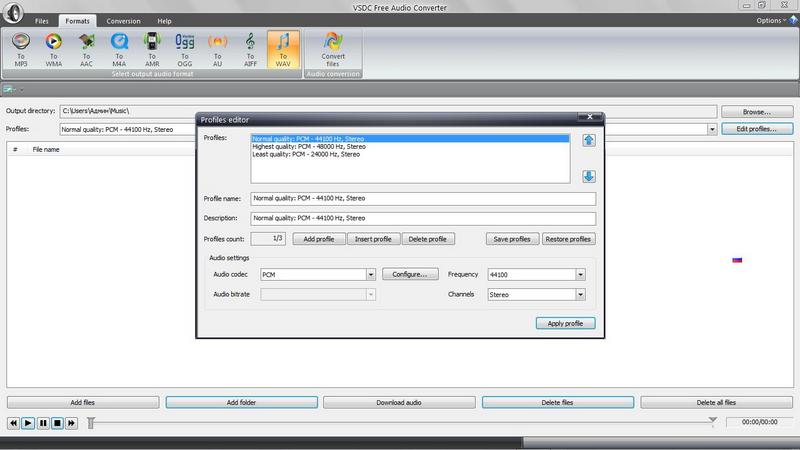The height and width of the screenshot is (450, 800).
Task: Click the Delete all files button
Action: click(716, 403)
